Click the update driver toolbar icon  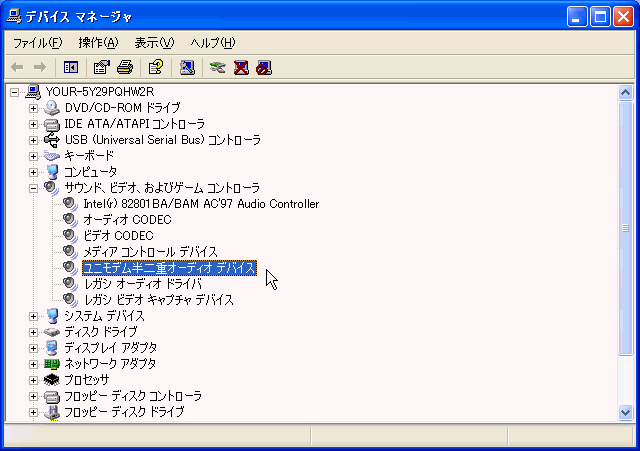(218, 67)
